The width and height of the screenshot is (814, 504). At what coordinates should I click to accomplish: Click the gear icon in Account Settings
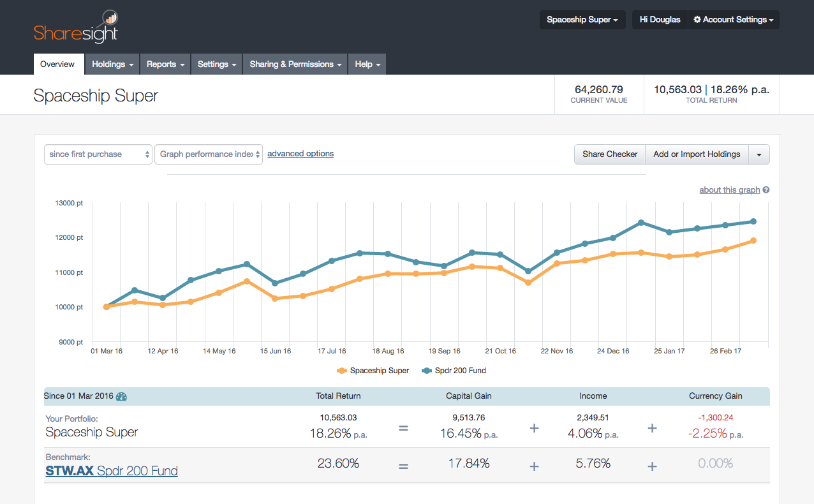697,20
